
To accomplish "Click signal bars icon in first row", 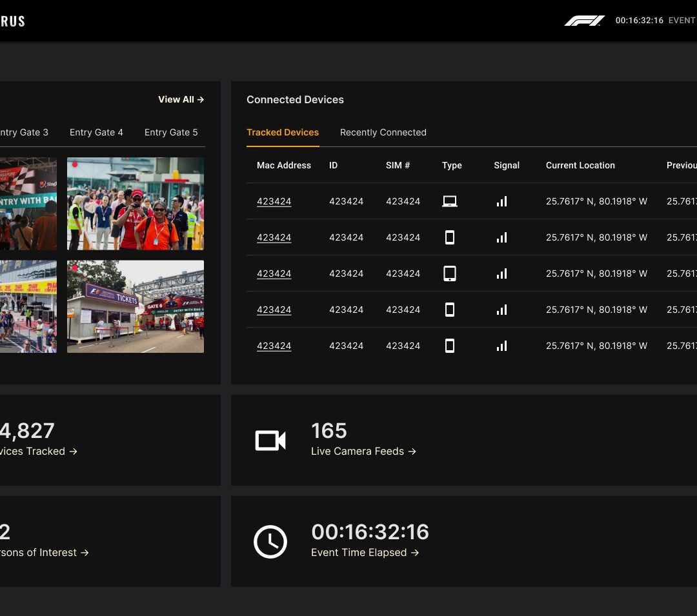I will click(501, 201).
